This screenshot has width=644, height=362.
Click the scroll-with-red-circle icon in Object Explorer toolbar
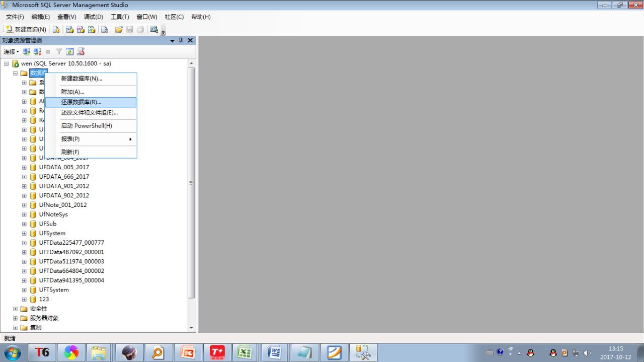pyautogui.click(x=80, y=51)
